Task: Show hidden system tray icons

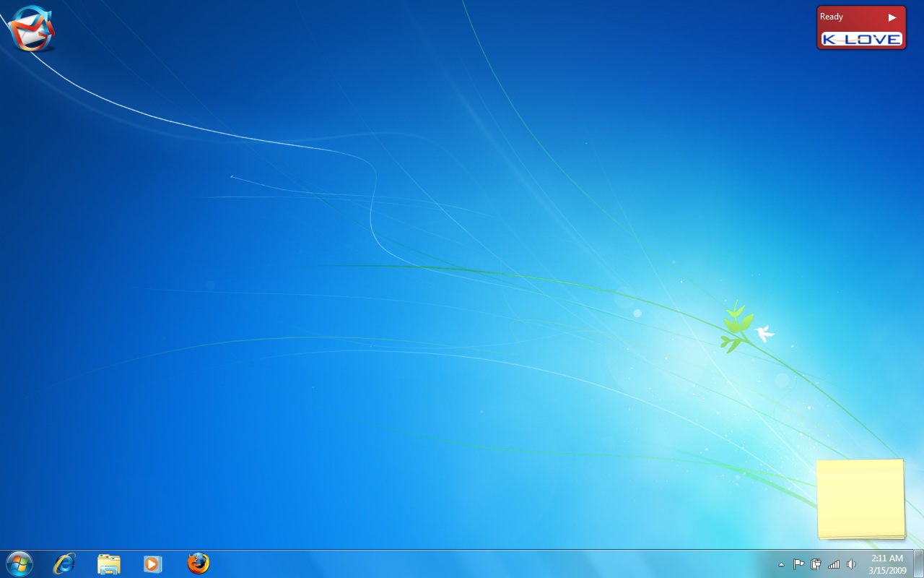Action: [781, 564]
